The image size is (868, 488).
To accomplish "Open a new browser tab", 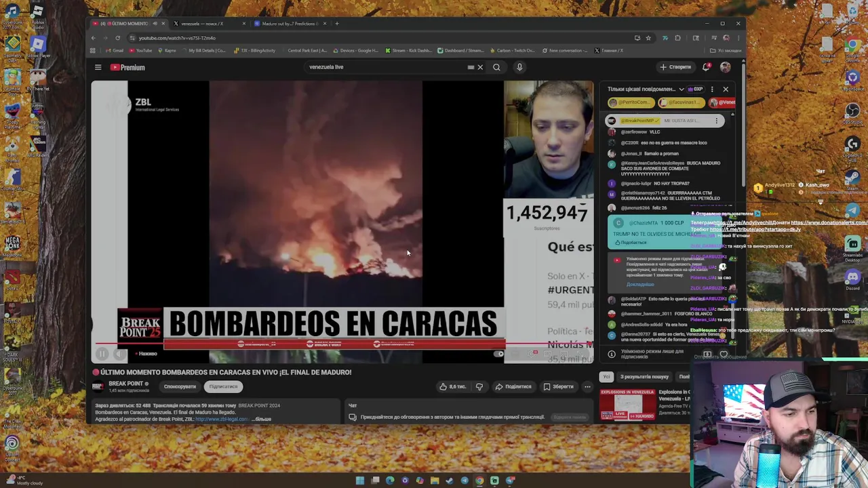I will pyautogui.click(x=337, y=24).
